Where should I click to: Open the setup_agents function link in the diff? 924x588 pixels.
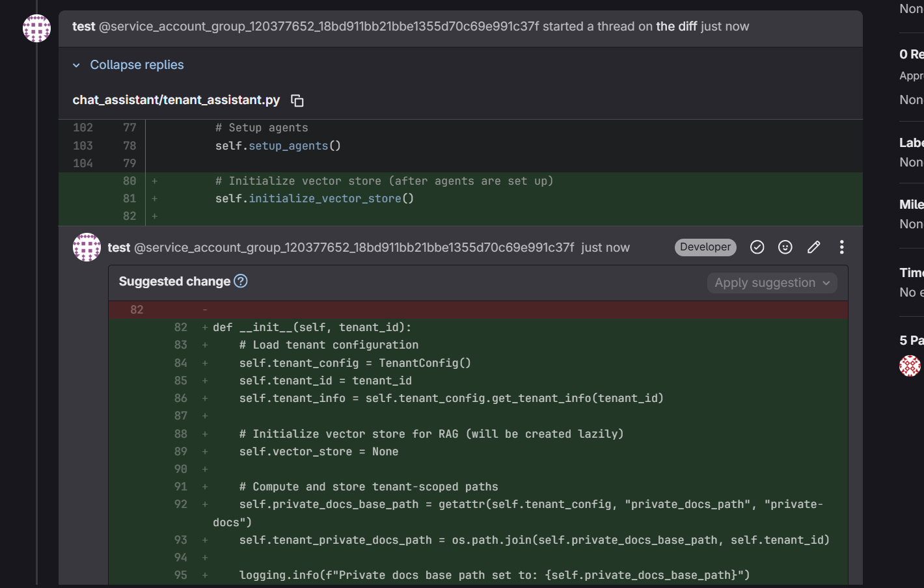(x=290, y=146)
